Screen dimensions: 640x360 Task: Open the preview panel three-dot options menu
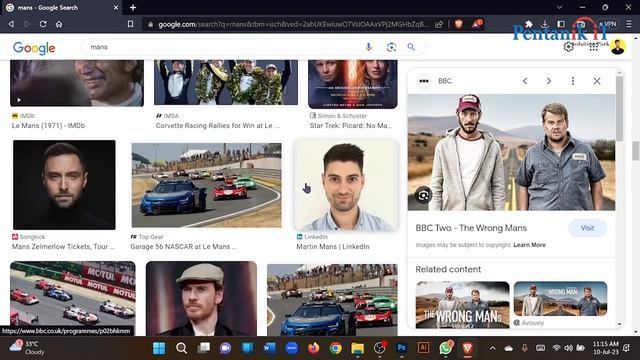pos(573,81)
